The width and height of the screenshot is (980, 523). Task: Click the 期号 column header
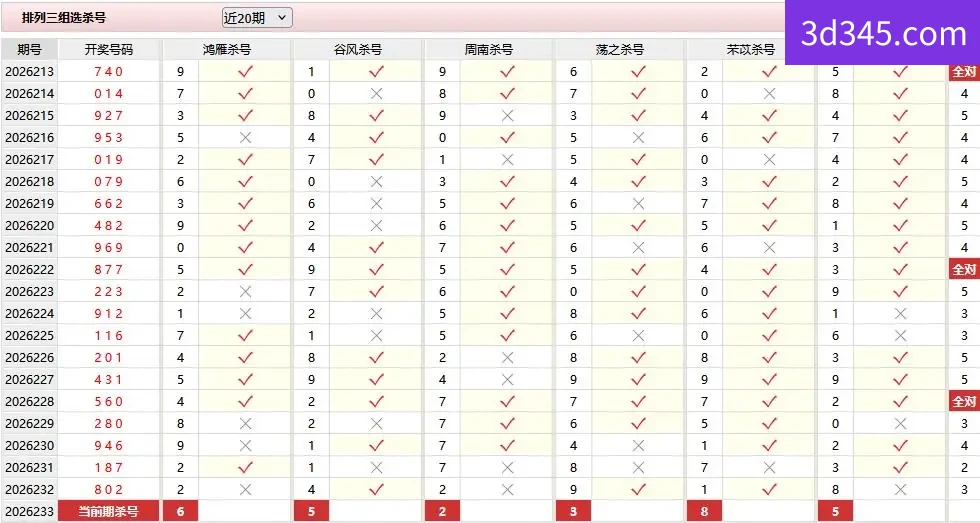point(29,49)
